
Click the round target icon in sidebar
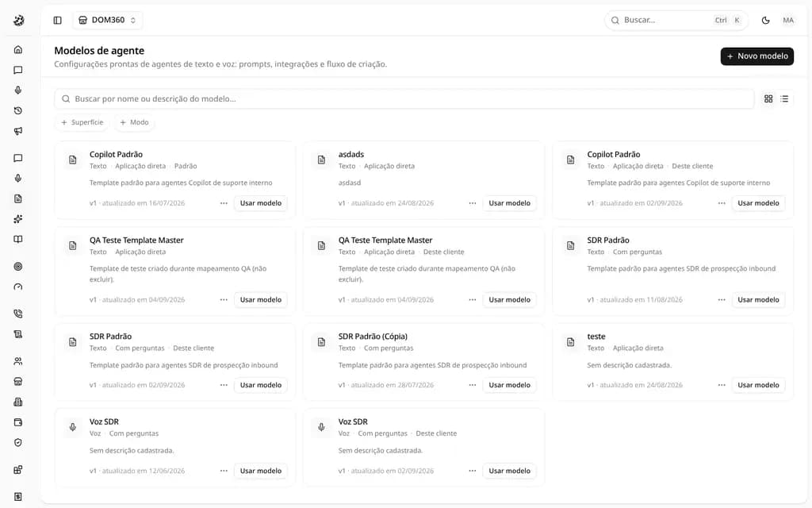[18, 267]
